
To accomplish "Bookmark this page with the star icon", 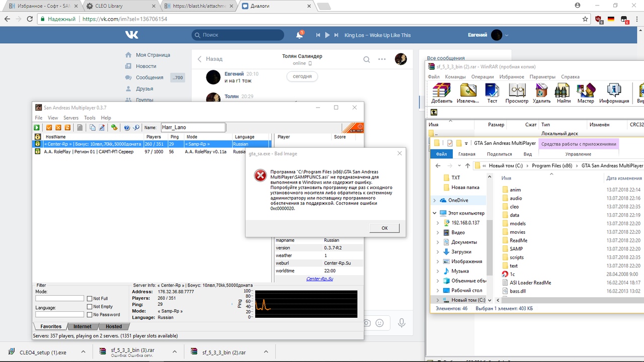I will click(585, 19).
